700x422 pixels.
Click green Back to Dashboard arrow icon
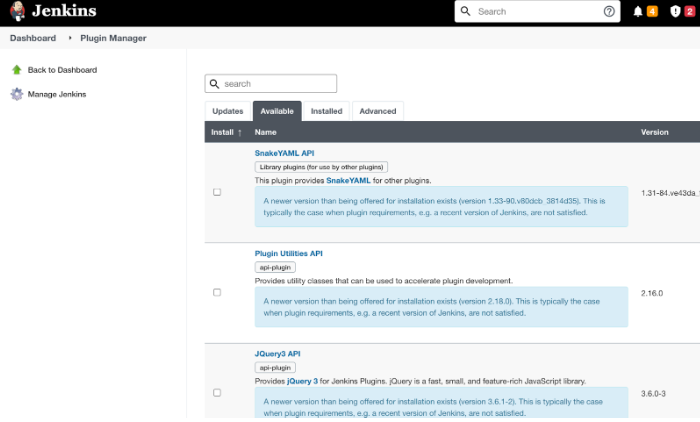pos(16,70)
